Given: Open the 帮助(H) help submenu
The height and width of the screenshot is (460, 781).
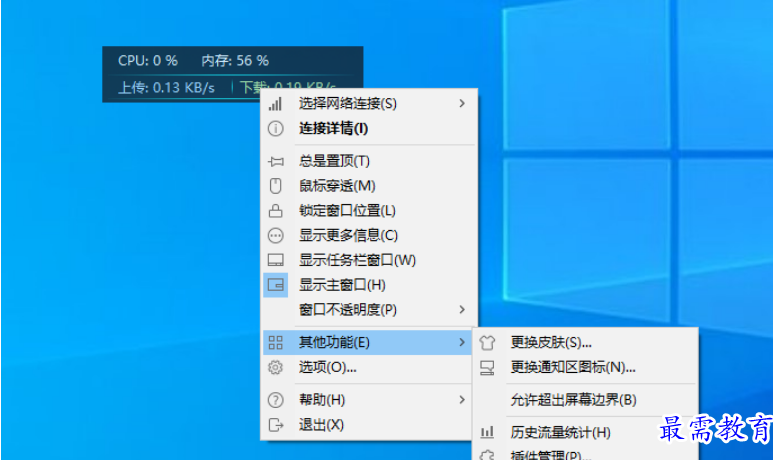Looking at the screenshot, I should [x=369, y=400].
